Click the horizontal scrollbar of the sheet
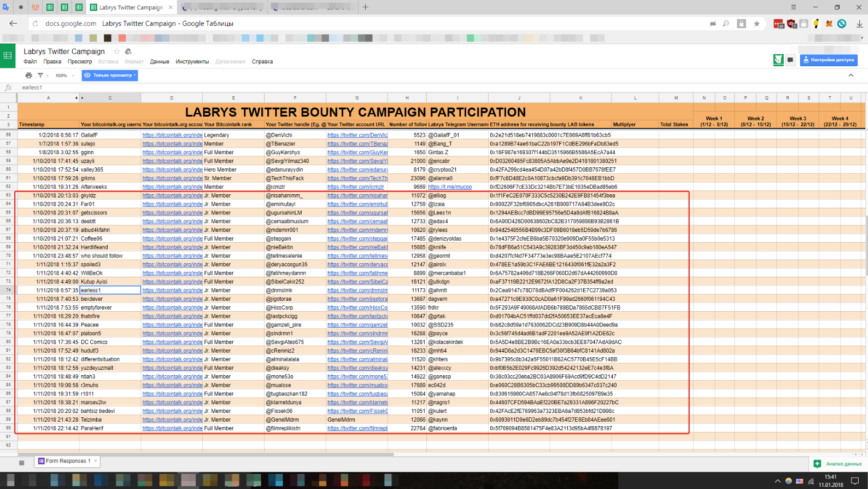 pyautogui.click(x=207, y=454)
